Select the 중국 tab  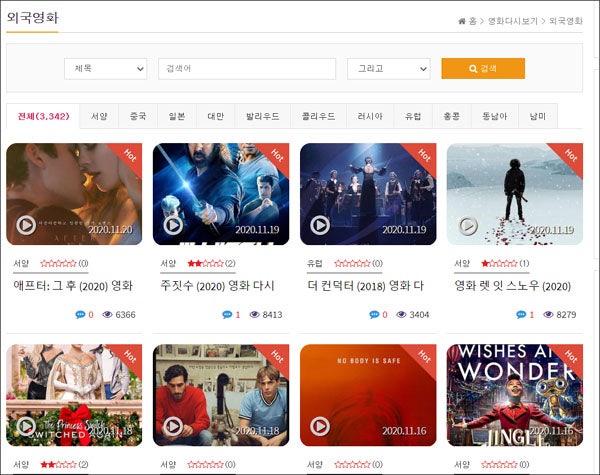[138, 116]
